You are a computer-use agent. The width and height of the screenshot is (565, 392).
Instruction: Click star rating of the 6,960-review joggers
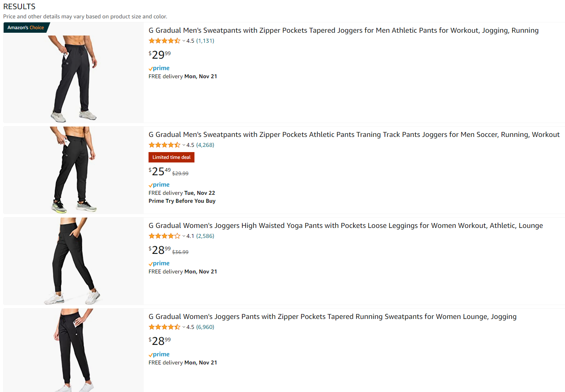(x=165, y=327)
